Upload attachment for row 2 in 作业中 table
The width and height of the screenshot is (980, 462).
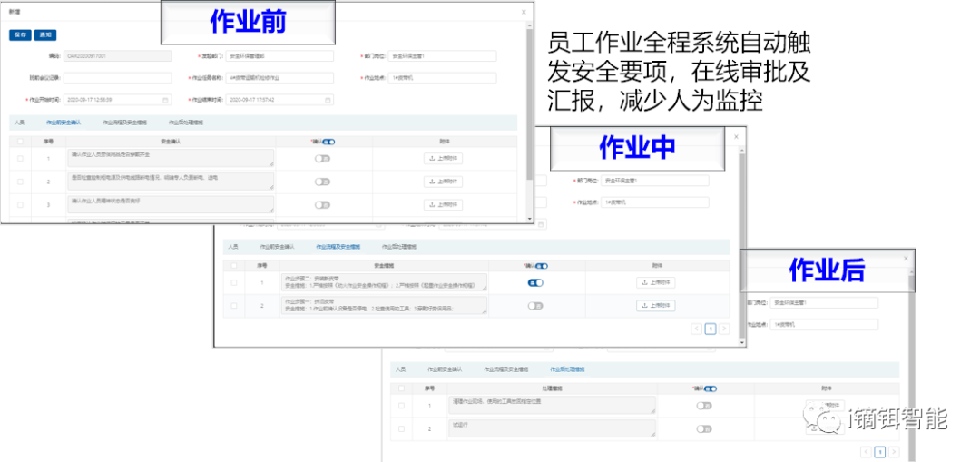point(657,306)
